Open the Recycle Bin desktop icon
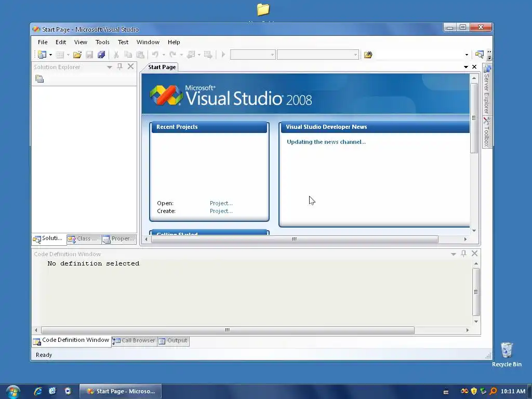 [x=507, y=354]
